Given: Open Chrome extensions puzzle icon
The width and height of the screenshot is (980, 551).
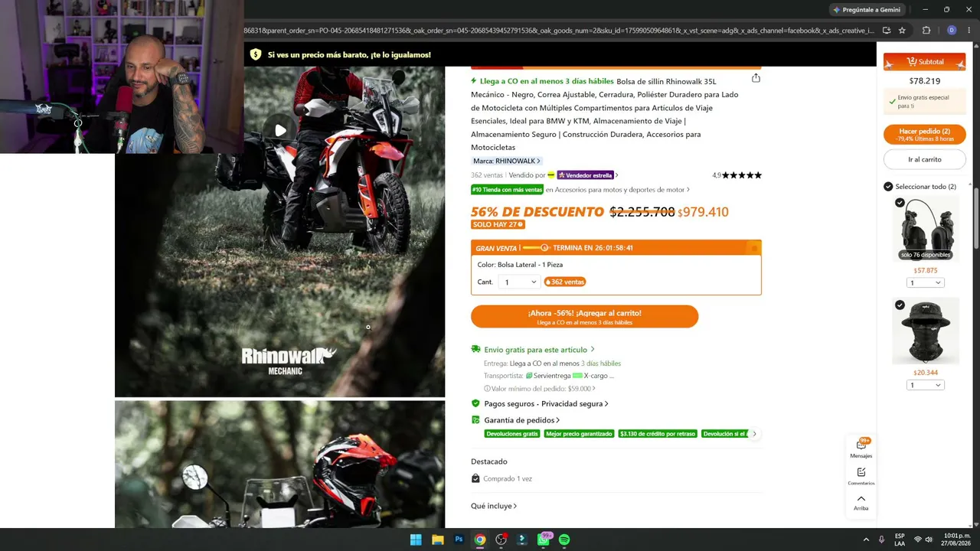Looking at the screenshot, I should tap(926, 31).
